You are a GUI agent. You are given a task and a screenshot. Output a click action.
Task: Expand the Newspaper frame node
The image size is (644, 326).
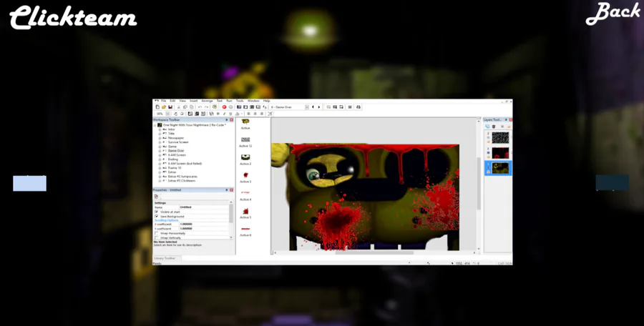coord(160,138)
